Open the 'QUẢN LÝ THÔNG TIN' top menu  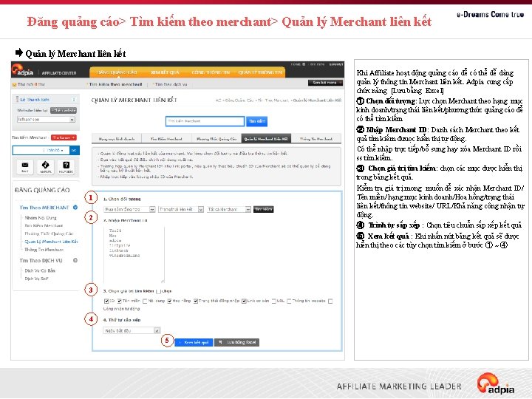coord(260,72)
